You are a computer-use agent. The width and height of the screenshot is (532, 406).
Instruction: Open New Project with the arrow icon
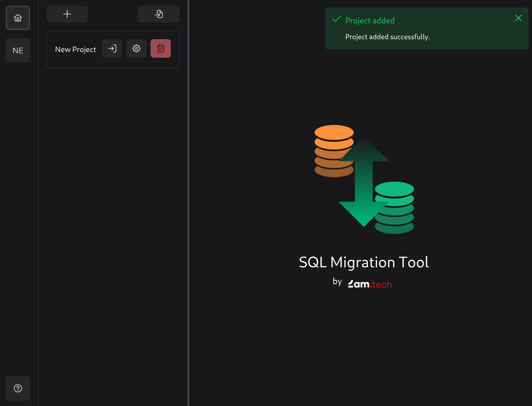pos(112,49)
